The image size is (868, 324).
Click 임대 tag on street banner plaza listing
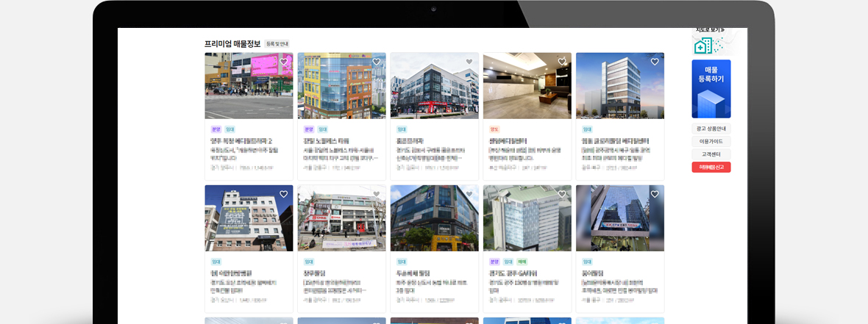309,262
